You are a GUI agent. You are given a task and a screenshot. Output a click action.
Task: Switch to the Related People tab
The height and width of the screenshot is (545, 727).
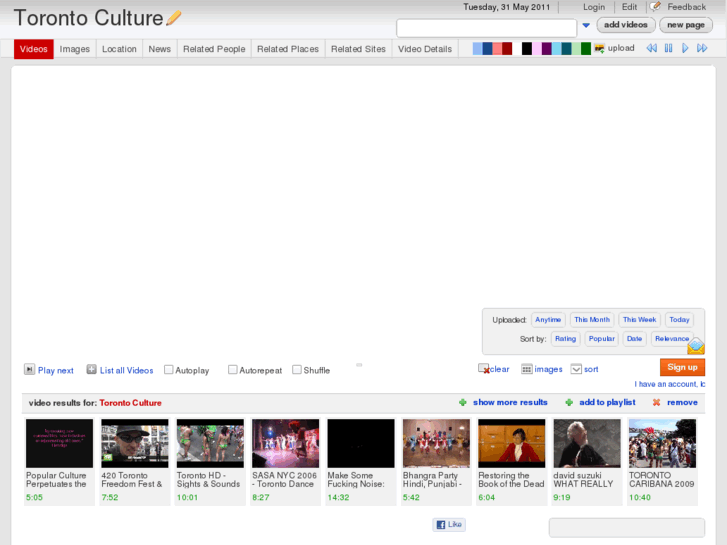click(214, 49)
